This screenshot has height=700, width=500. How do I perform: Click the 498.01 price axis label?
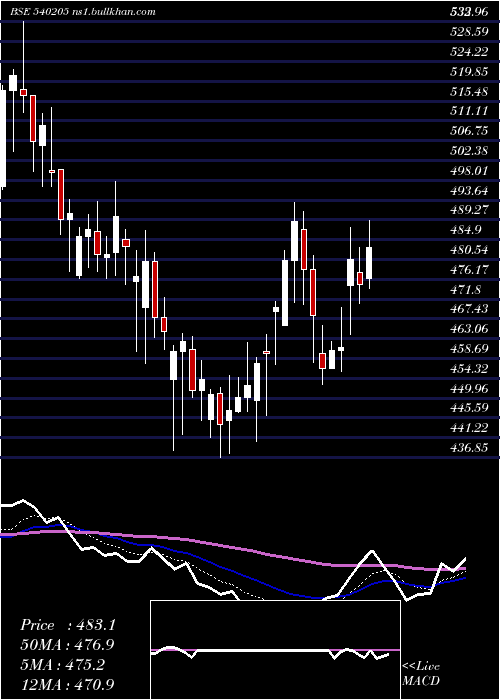coord(469,171)
